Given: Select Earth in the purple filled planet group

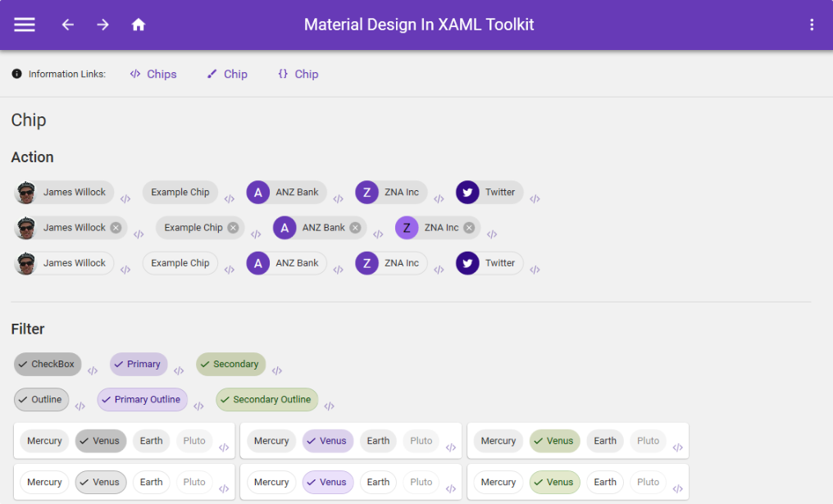Looking at the screenshot, I should click(378, 441).
